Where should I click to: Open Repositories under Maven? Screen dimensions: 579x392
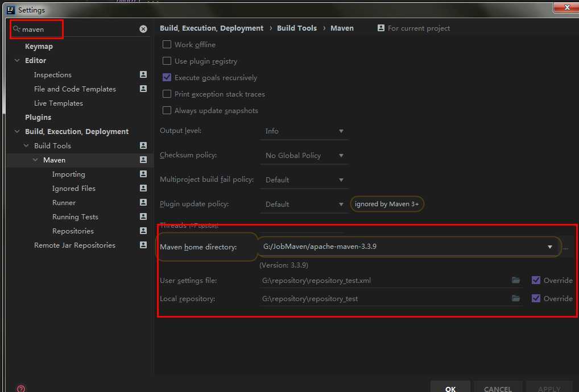[73, 231]
